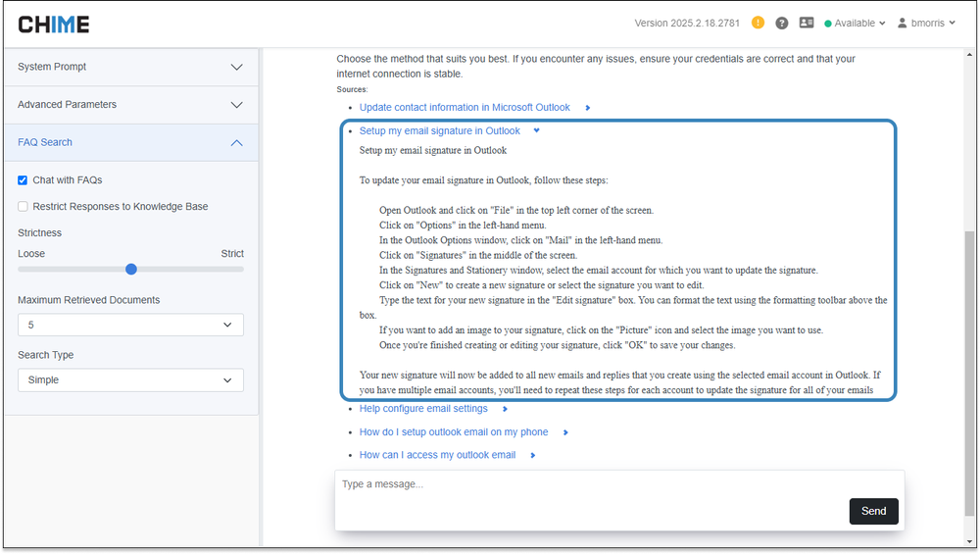Open Setup my email signature in Outlook link
Screen dimensions: 980x554
click(439, 130)
